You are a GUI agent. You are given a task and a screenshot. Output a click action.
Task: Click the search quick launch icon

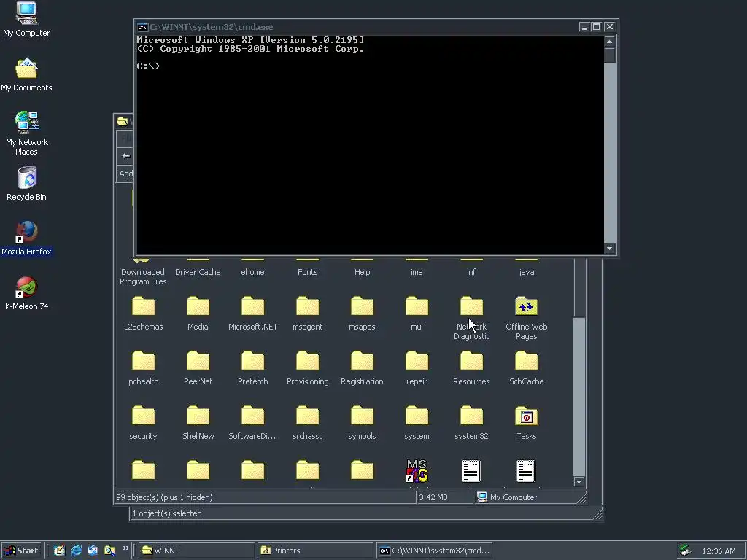109,551
